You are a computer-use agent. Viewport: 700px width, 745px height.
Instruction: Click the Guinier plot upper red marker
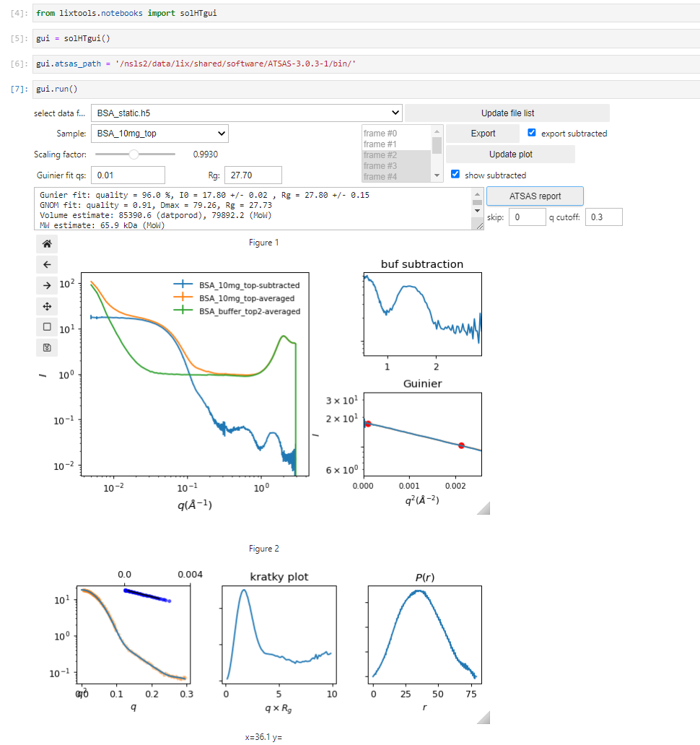click(x=368, y=424)
